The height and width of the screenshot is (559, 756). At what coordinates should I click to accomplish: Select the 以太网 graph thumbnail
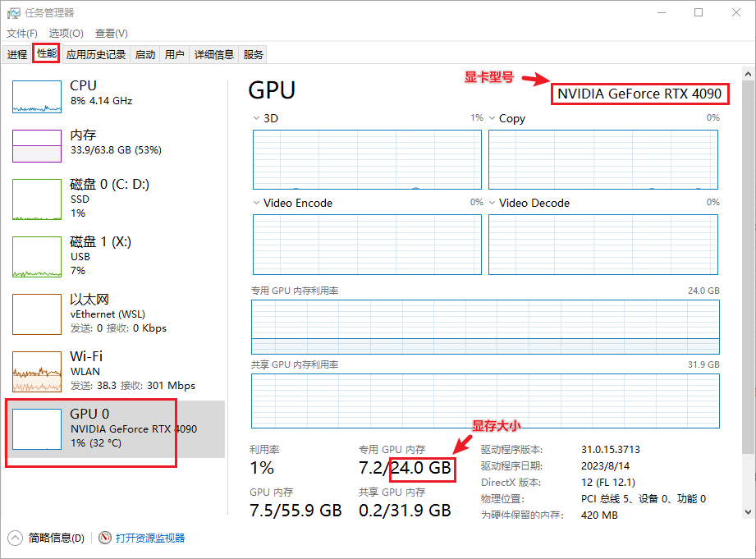(x=37, y=314)
